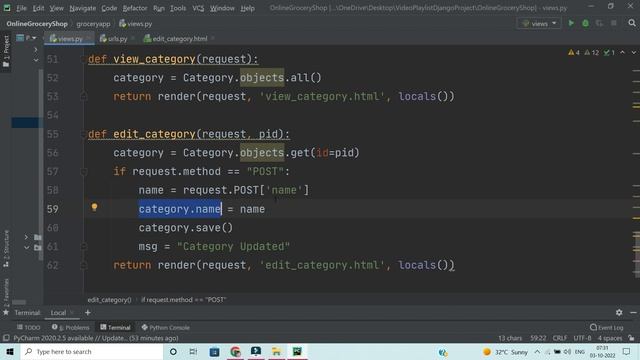Viewport: 640px width, 360px height.
Task: Open the Help menu
Action: point(247,8)
